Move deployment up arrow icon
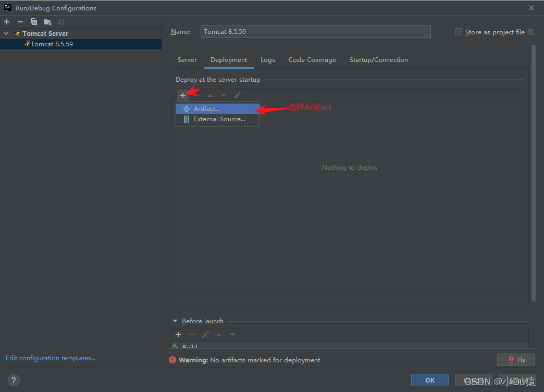 [x=210, y=95]
